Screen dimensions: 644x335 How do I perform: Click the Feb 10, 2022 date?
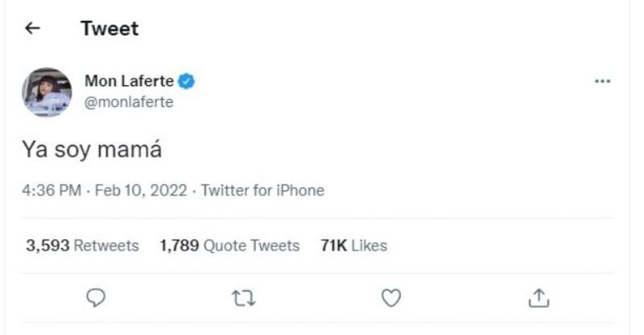tap(142, 191)
